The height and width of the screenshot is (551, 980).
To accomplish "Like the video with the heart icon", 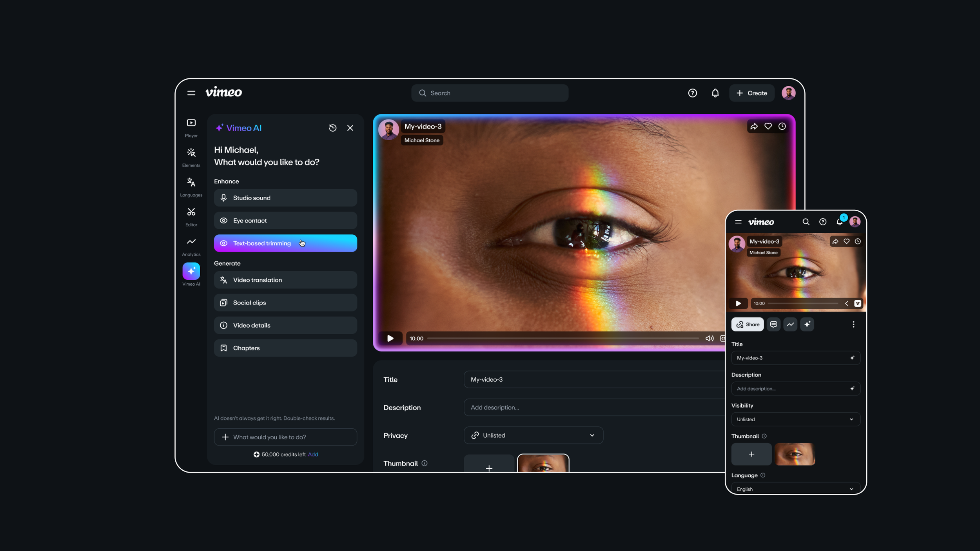I will 768,126.
